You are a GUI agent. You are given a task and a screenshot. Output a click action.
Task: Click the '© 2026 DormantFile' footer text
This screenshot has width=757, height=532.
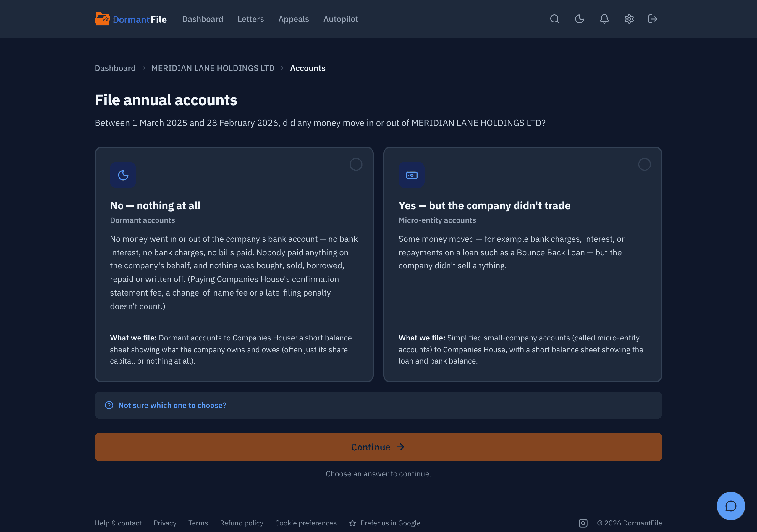[x=630, y=523]
